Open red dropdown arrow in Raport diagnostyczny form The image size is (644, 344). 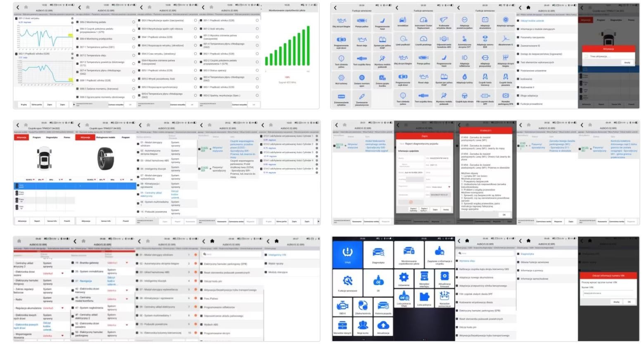pos(449,187)
